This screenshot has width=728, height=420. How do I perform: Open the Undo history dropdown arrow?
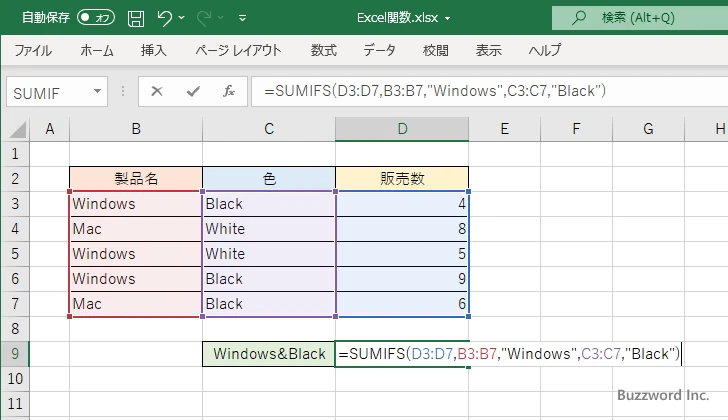click(x=182, y=18)
